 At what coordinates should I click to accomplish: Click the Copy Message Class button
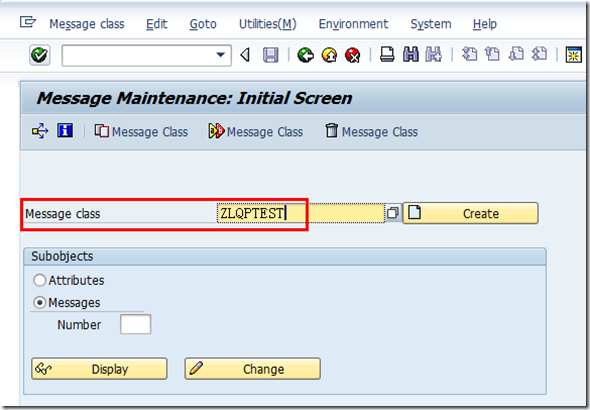(x=141, y=131)
